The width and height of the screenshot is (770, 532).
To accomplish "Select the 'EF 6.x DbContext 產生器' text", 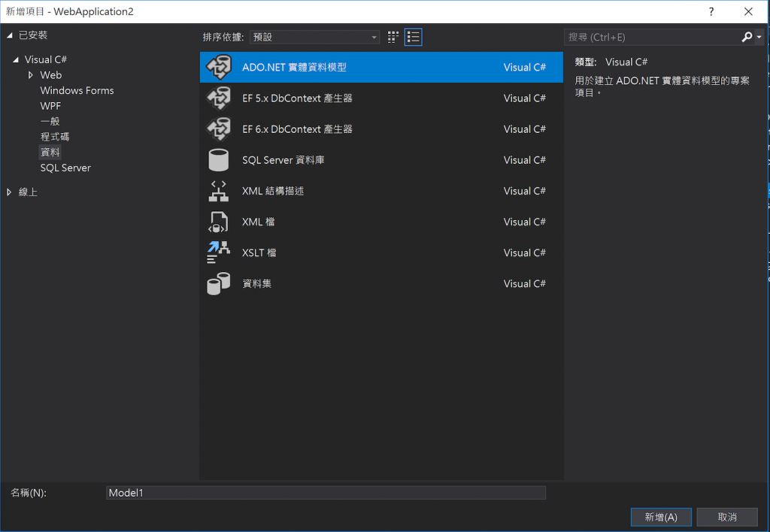I will pyautogui.click(x=297, y=129).
